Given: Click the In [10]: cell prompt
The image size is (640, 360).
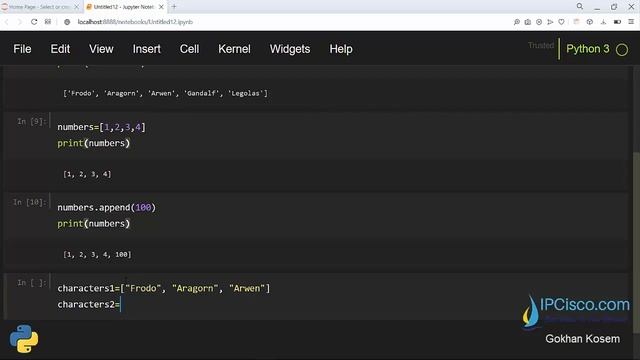Looking at the screenshot, I should tap(30, 202).
